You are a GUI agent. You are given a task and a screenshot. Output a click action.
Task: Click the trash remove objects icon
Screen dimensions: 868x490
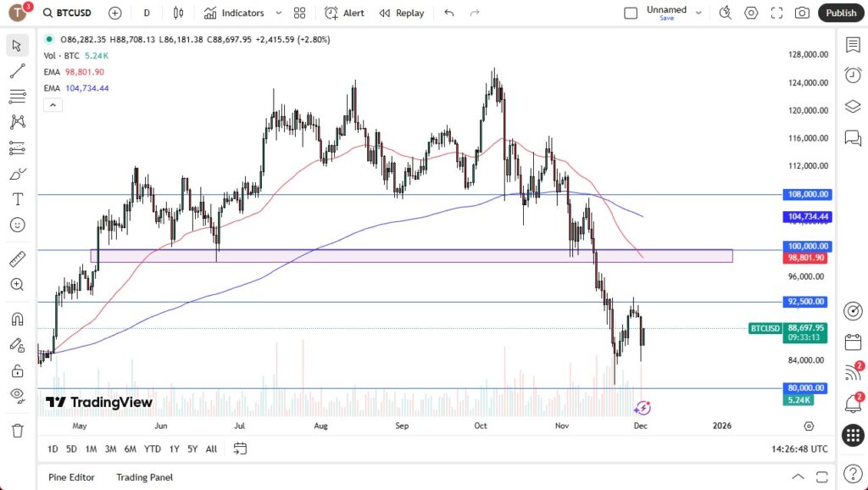(17, 431)
